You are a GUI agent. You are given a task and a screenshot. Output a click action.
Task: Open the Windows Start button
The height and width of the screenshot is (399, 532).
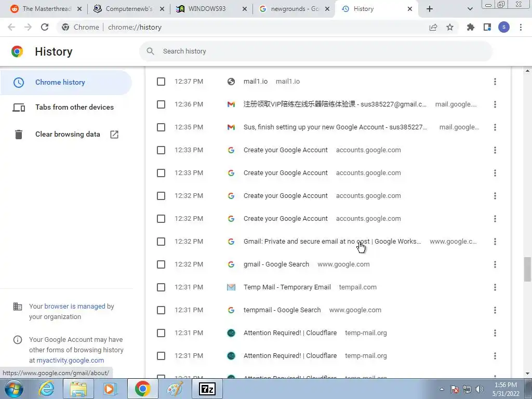point(14,389)
